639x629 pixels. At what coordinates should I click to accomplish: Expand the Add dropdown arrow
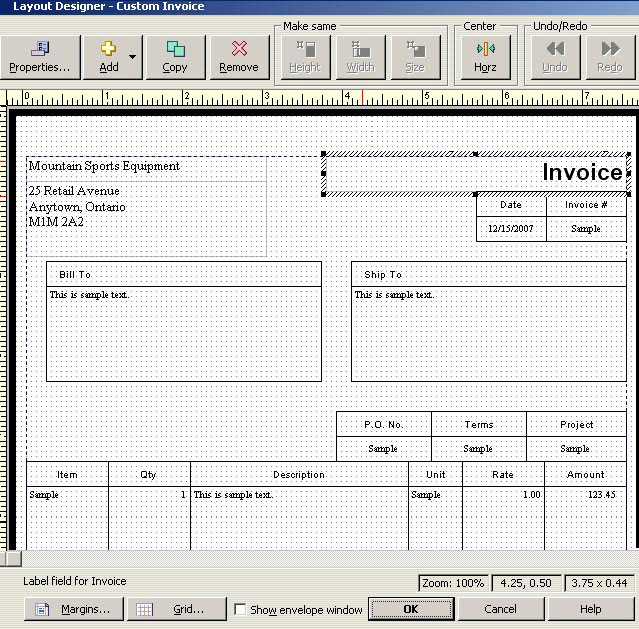[x=133, y=58]
